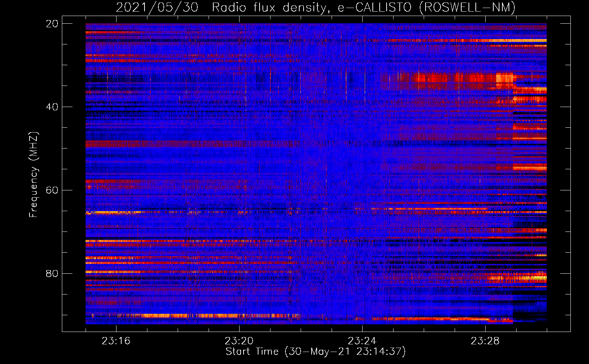Click the 80 frequency tick label

tap(52, 273)
